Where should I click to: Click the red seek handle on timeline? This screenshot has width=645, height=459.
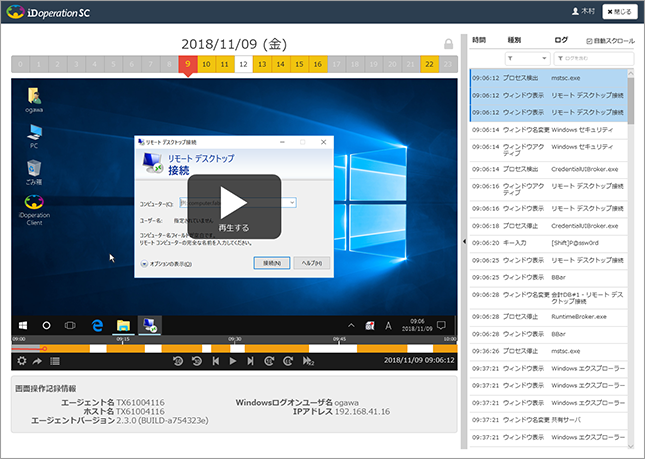pos(44,349)
